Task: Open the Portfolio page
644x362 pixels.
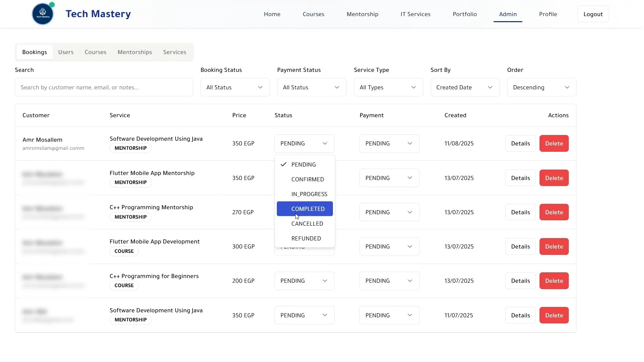Action: (x=465, y=14)
